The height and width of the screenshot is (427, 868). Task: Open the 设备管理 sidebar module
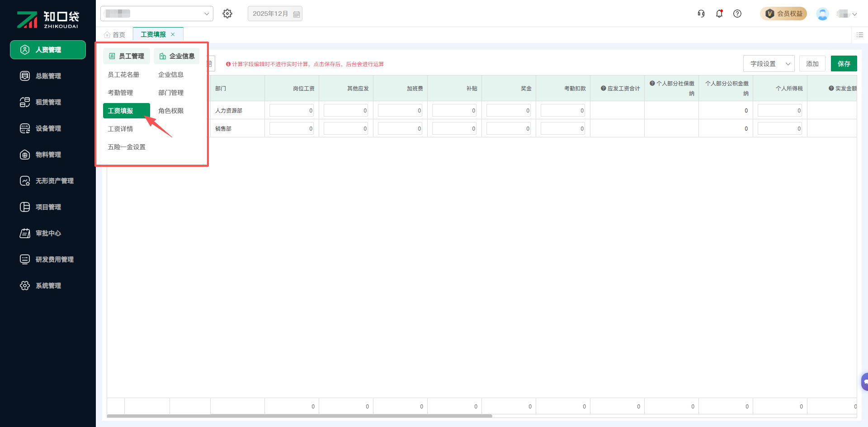point(48,128)
